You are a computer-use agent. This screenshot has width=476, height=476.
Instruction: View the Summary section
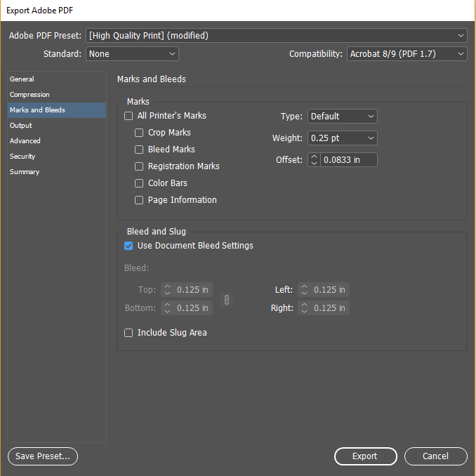tap(57, 172)
